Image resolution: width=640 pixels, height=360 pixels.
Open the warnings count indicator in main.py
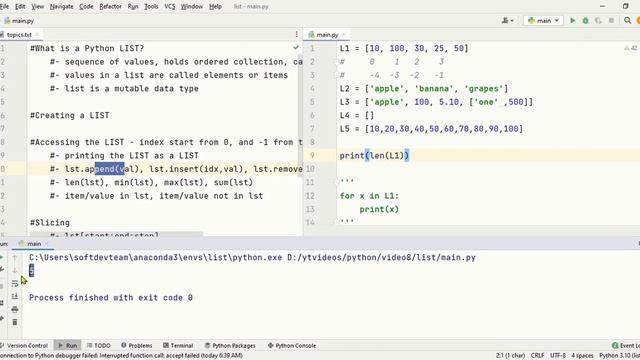point(631,48)
